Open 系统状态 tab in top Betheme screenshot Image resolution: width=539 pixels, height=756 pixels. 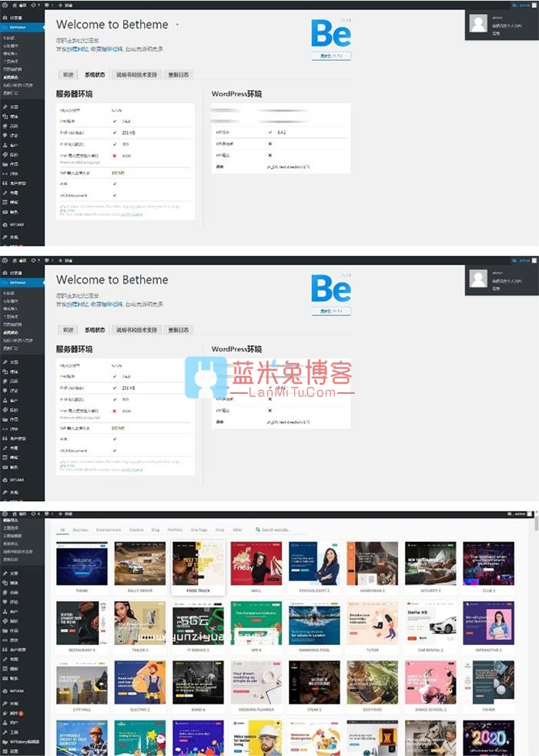pyautogui.click(x=95, y=75)
